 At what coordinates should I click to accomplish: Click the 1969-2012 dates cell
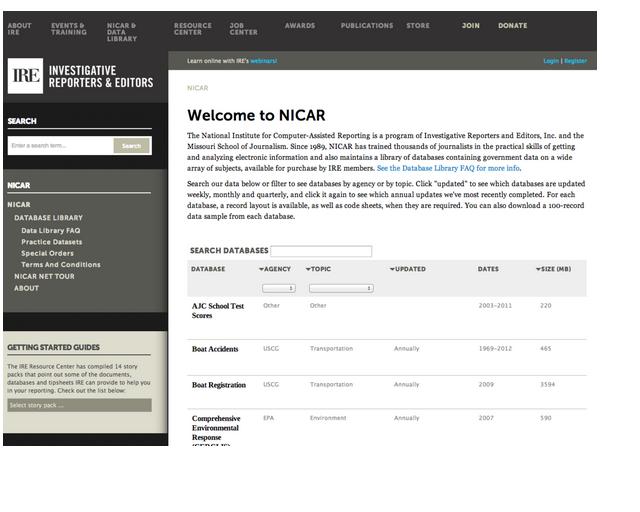pyautogui.click(x=495, y=349)
